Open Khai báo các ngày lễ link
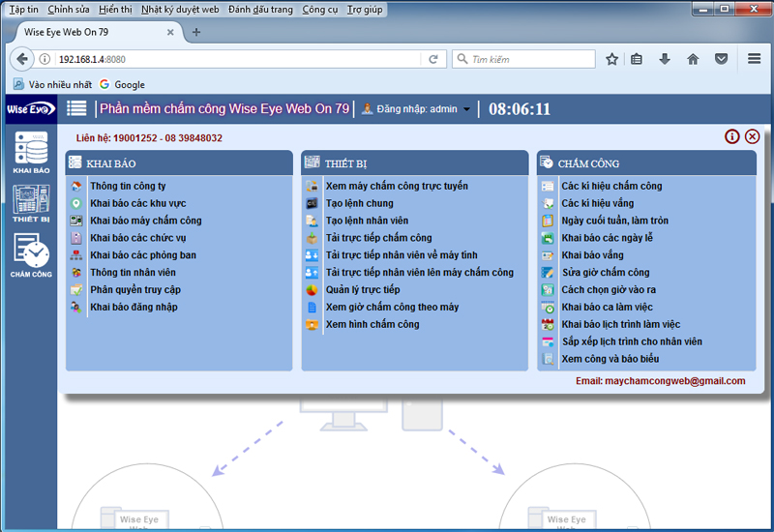This screenshot has width=774, height=532. (607, 238)
